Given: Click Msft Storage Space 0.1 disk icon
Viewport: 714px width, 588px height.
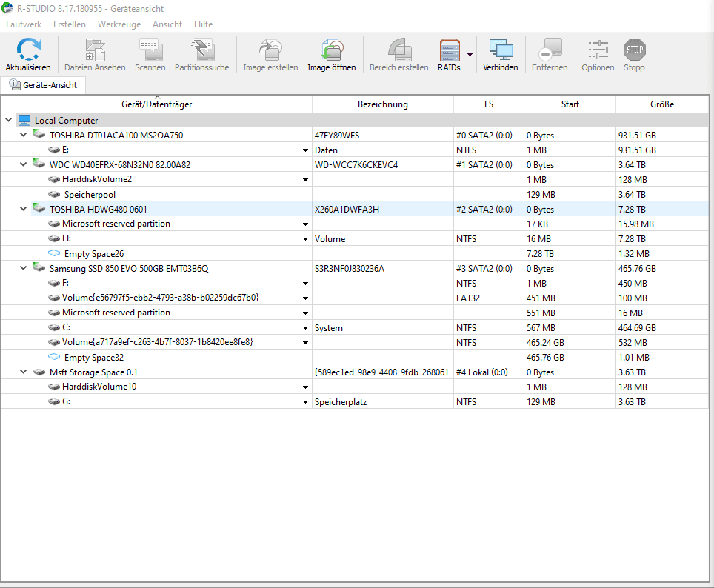Looking at the screenshot, I should 39,372.
